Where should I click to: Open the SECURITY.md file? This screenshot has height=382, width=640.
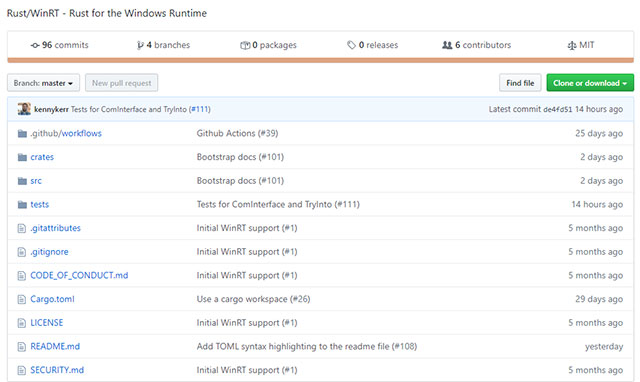(57, 370)
